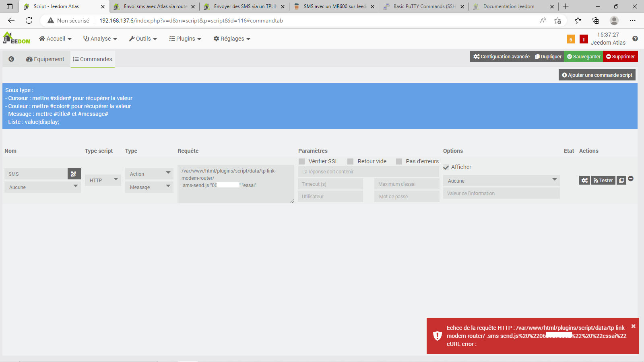Click the browser address bar URL
The height and width of the screenshot is (362, 644).
[x=191, y=21]
